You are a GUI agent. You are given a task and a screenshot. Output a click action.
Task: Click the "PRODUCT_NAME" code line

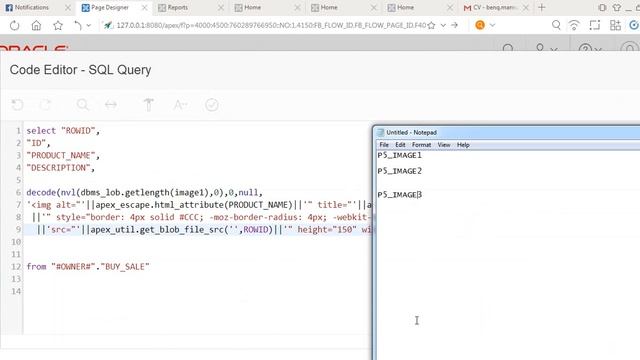click(63, 156)
